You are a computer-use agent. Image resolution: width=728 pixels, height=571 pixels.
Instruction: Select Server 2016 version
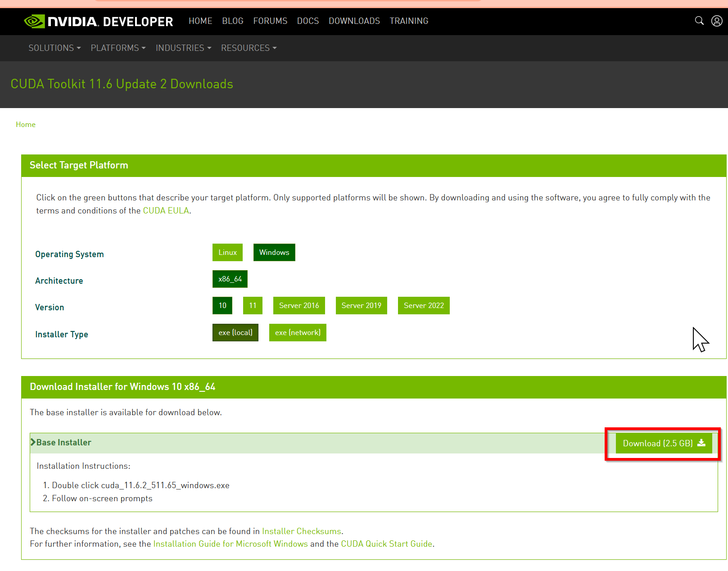pyautogui.click(x=299, y=306)
